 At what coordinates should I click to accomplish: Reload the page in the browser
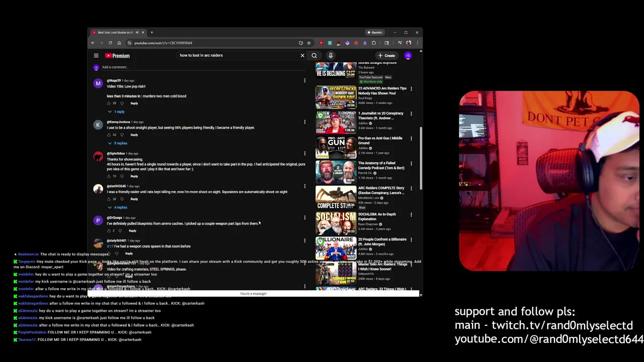[x=110, y=43]
